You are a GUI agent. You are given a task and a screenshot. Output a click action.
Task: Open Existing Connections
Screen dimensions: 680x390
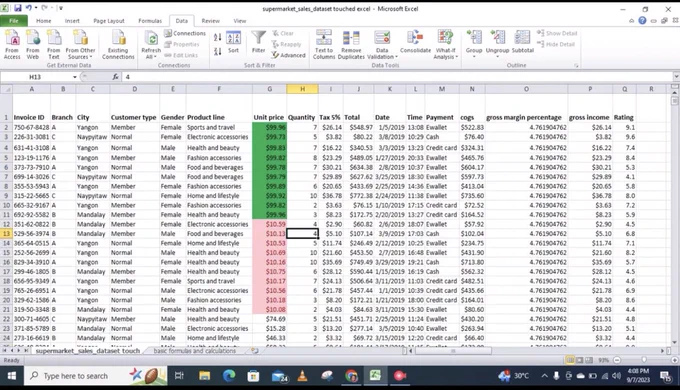point(118,44)
